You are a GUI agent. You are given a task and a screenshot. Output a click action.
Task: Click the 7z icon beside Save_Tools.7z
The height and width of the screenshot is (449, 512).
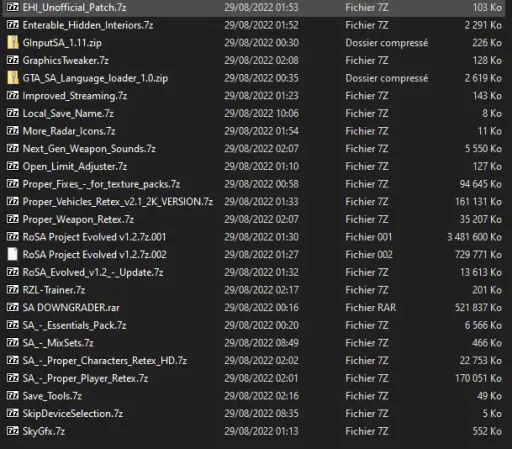(13, 396)
